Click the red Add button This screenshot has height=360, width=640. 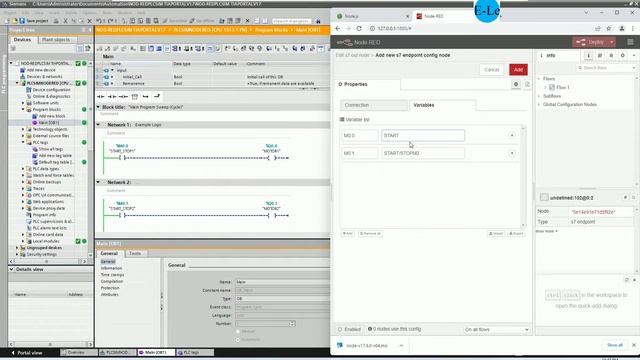click(x=518, y=70)
